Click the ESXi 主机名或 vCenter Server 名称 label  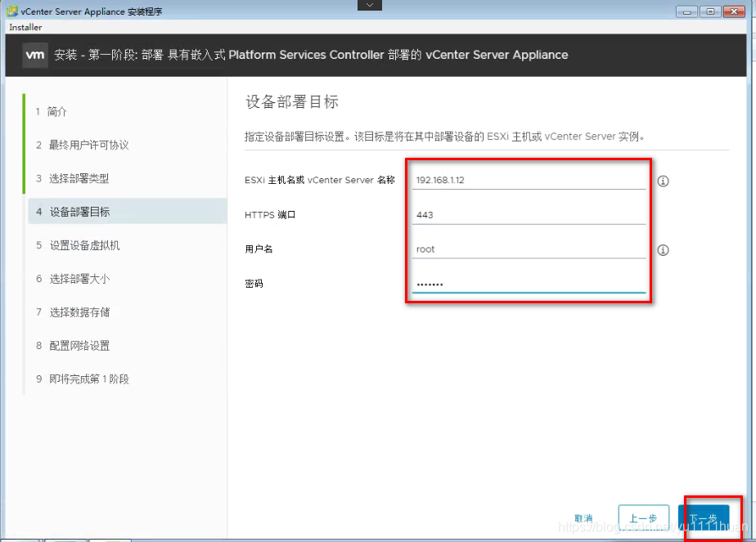click(x=320, y=180)
